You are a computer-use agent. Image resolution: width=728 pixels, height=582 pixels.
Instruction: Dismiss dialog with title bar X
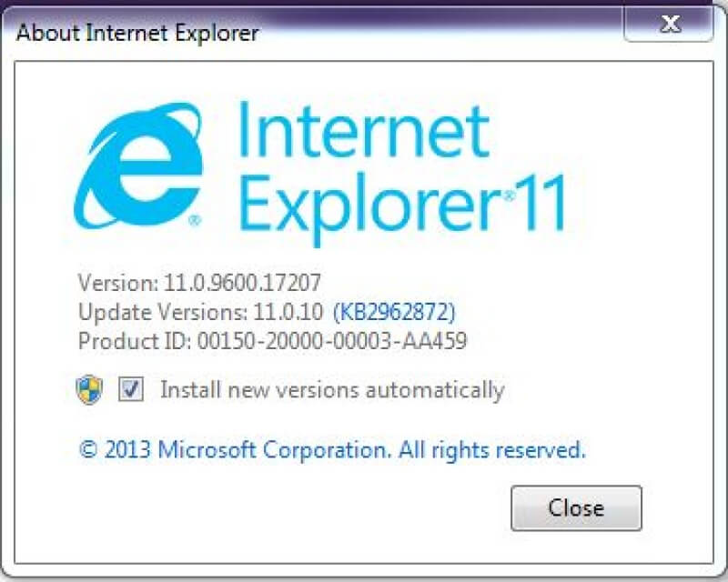point(669,25)
